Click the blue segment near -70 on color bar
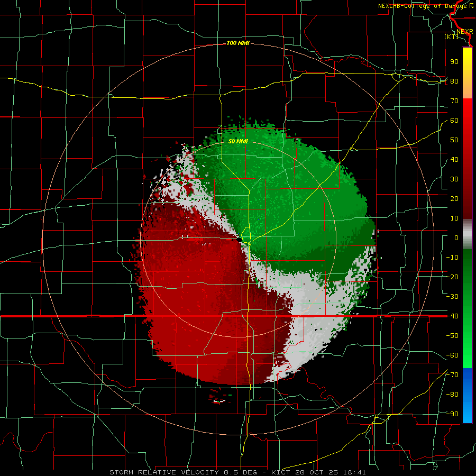The height and width of the screenshot is (476, 476). tap(467, 378)
